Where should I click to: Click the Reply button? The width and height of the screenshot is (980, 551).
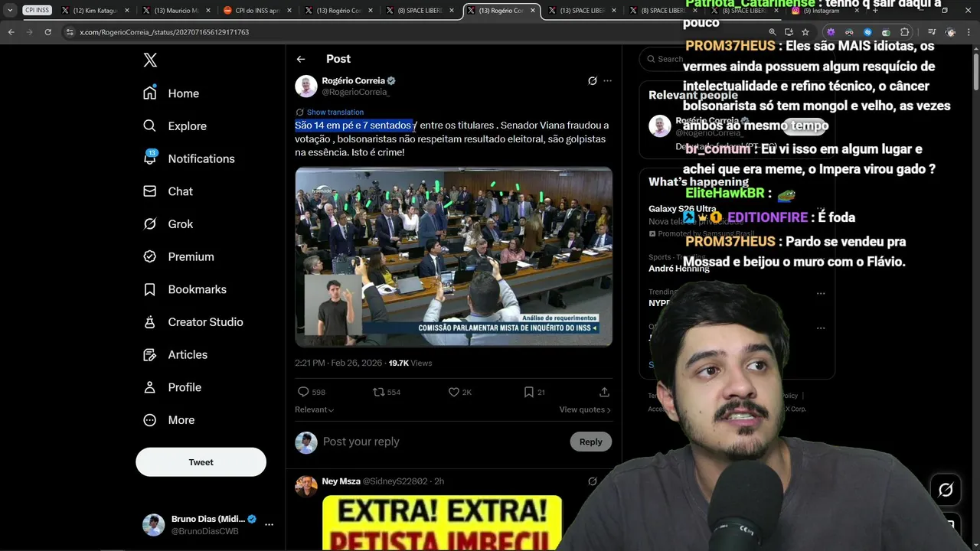coord(590,442)
